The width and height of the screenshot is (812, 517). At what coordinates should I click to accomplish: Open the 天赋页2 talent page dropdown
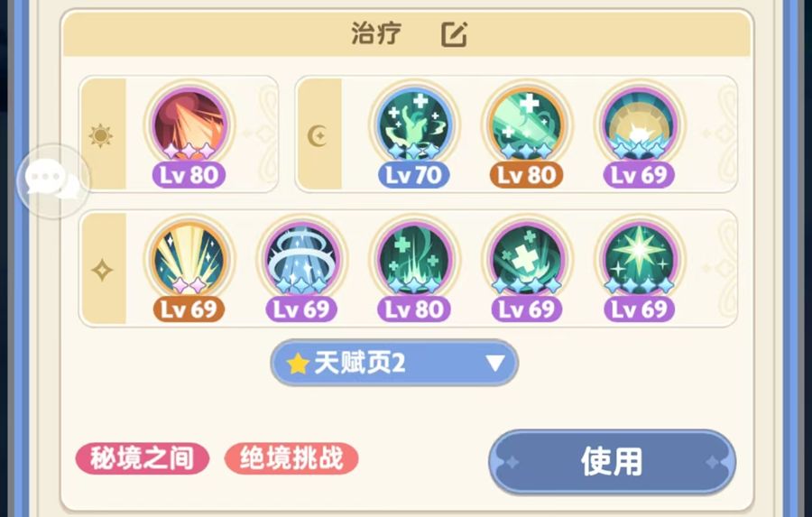coord(394,363)
